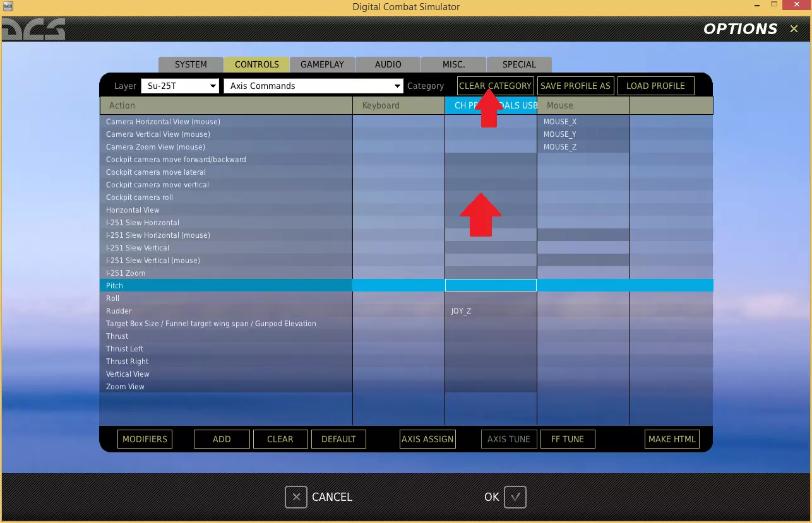Select the "Camera Zoom View (mouse)" action
This screenshot has height=523, width=812.
pyautogui.click(x=226, y=147)
